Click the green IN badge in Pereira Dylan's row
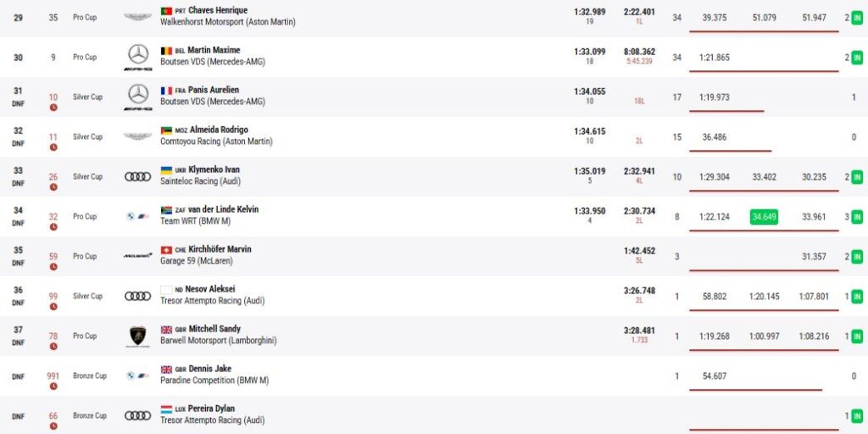 tap(857, 416)
